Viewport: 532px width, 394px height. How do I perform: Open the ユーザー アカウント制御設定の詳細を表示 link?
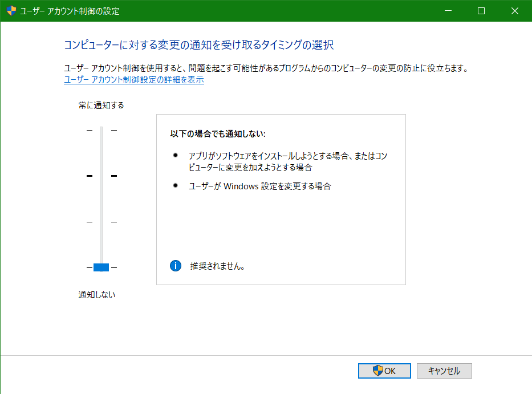coord(134,80)
